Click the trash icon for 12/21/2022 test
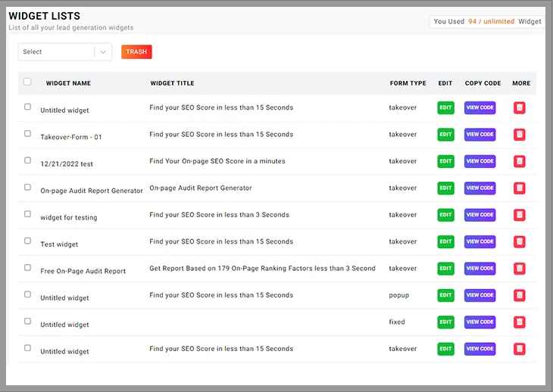The height and width of the screenshot is (392, 553). (519, 161)
